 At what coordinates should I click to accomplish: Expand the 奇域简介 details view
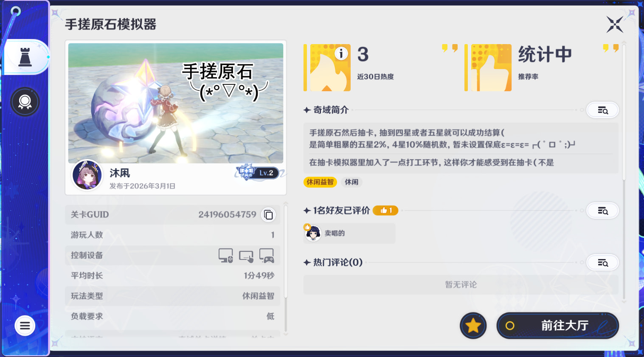[602, 110]
